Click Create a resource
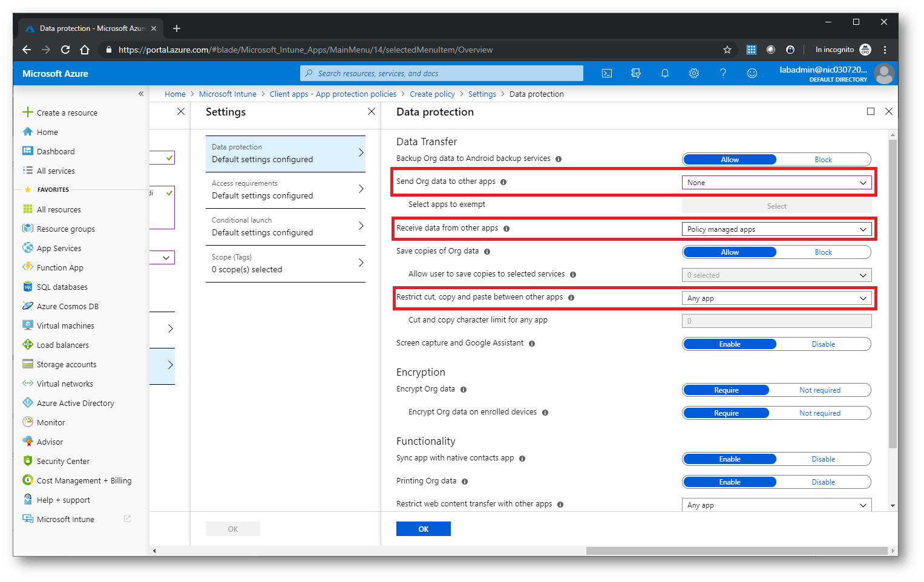This screenshot has height=582, width=924. (67, 113)
